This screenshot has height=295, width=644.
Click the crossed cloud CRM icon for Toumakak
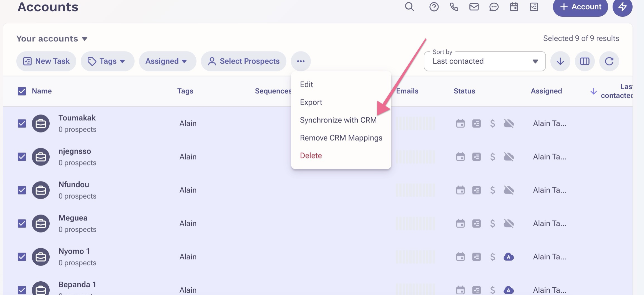(509, 123)
